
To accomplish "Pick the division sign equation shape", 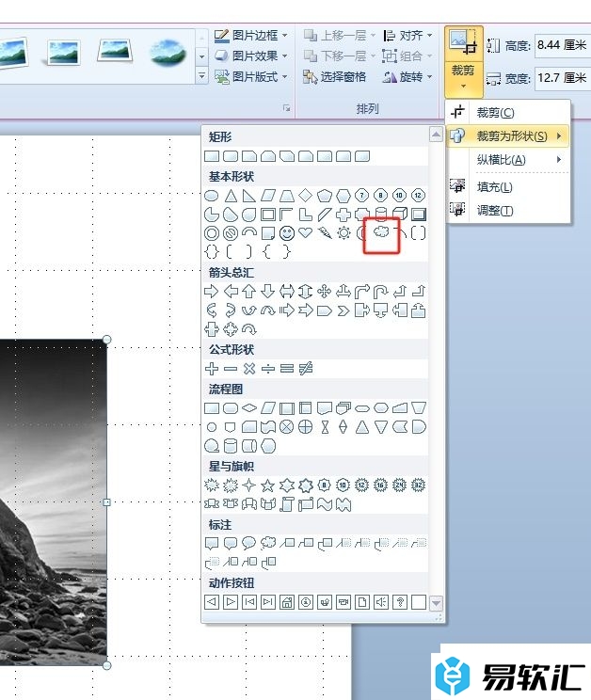I will point(268,368).
